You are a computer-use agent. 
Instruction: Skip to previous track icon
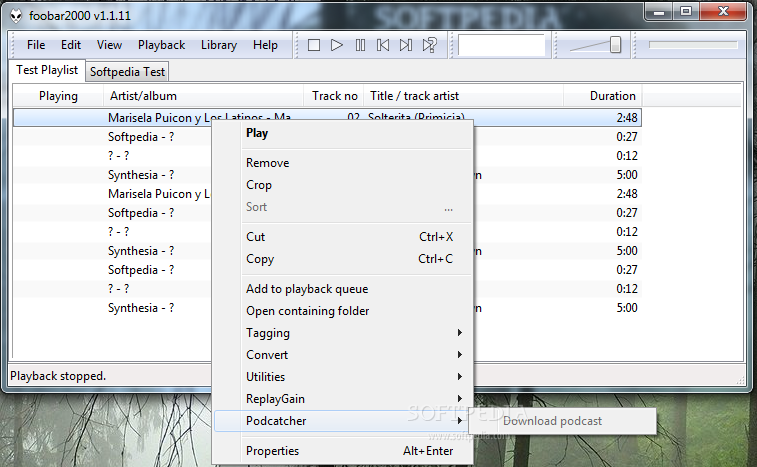point(383,45)
